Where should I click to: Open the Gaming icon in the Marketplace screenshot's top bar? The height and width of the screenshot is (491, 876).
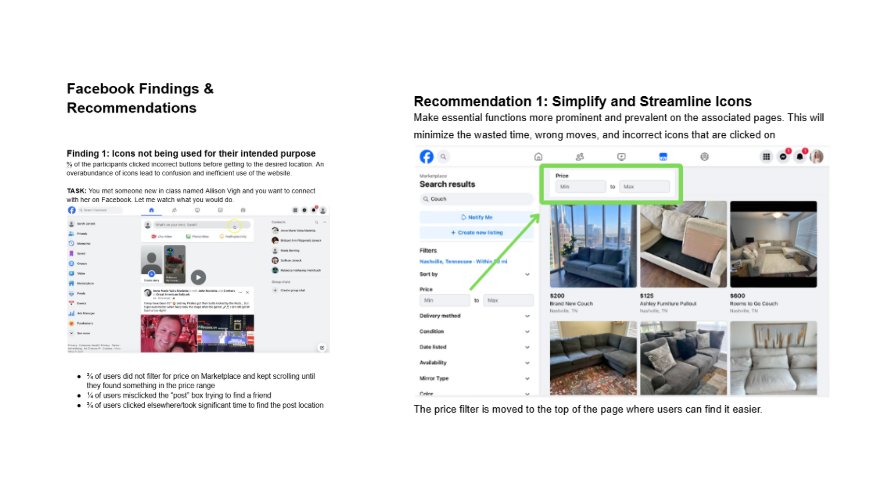click(x=704, y=157)
